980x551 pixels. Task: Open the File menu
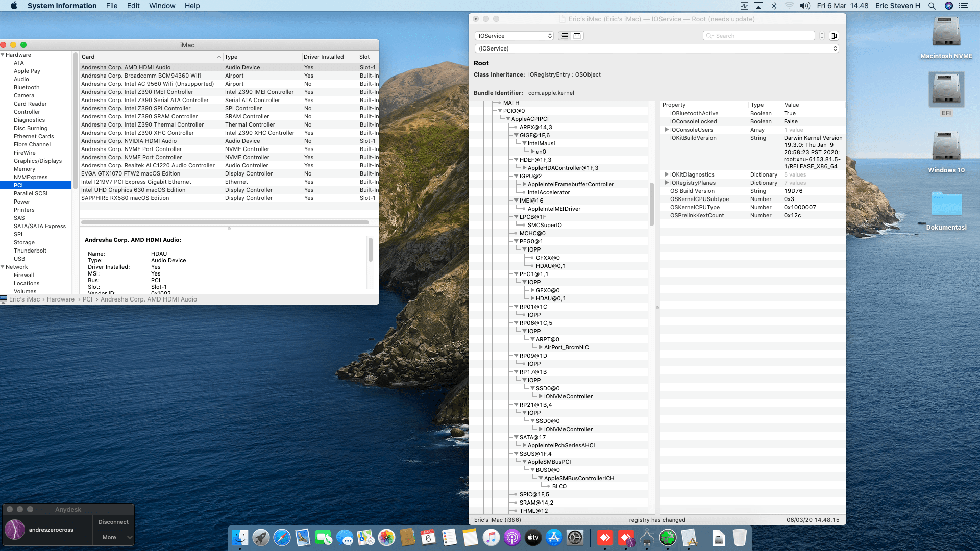click(x=112, y=6)
